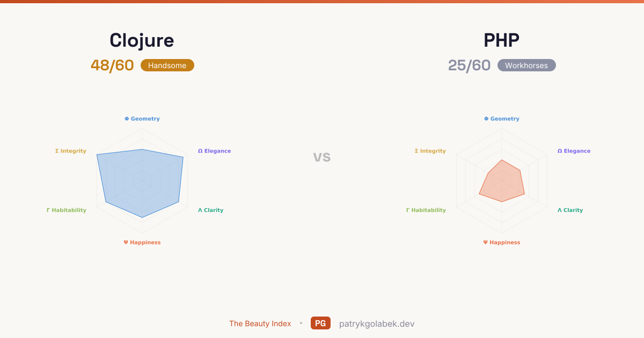Click the Handsome tier badge
The width and height of the screenshot is (644, 338).
[167, 65]
